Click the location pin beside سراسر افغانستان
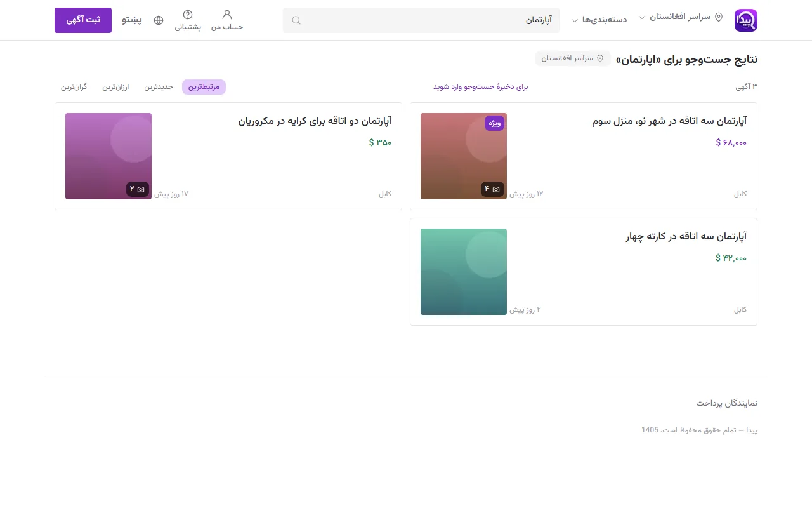The image size is (812, 508). pos(719,18)
